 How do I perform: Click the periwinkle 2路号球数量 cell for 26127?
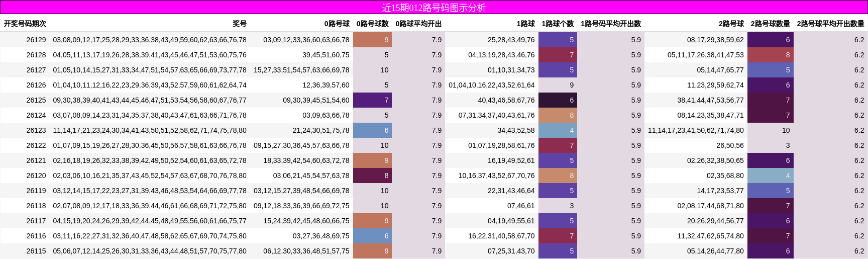pos(771,70)
